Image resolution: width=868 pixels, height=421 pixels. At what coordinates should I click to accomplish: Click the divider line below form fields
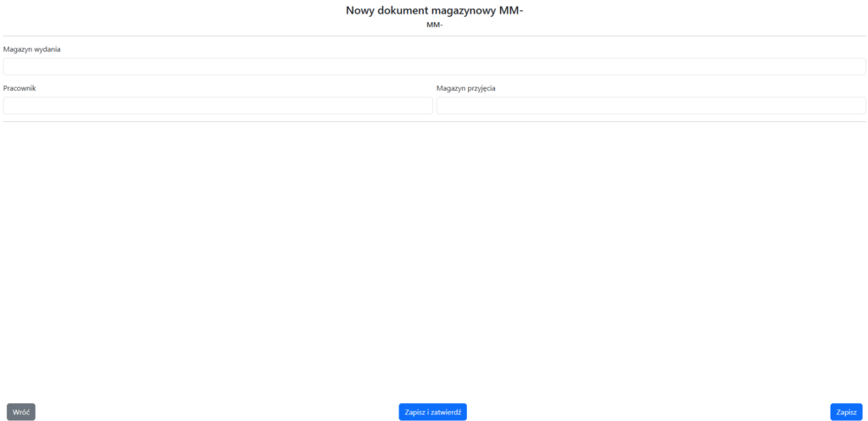[x=434, y=122]
